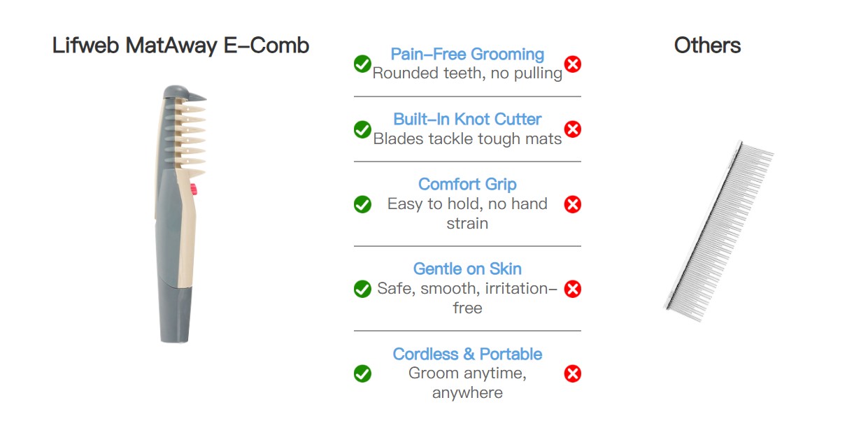Select the Comfort Grip heading
The width and height of the screenshot is (868, 442).
467,184
